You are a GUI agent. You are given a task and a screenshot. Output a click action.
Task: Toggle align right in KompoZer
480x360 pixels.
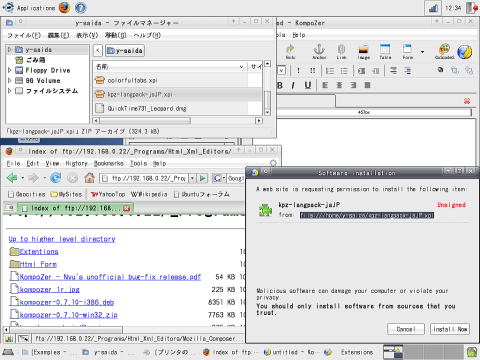click(353, 85)
